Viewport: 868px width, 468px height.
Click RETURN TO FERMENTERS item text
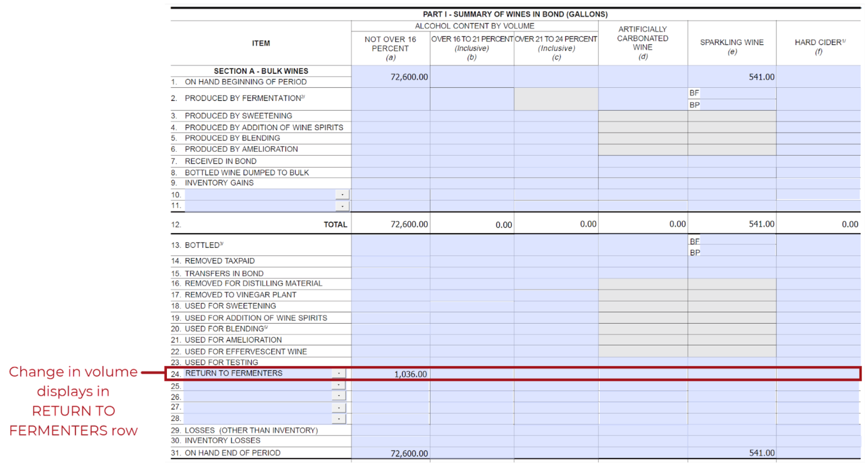(234, 373)
